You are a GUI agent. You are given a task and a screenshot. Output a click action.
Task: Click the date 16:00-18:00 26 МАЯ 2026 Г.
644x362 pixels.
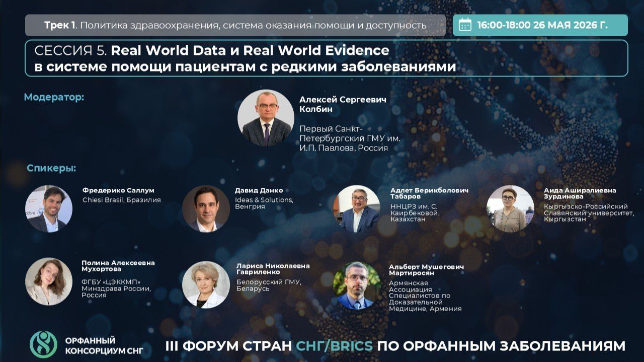(x=542, y=25)
